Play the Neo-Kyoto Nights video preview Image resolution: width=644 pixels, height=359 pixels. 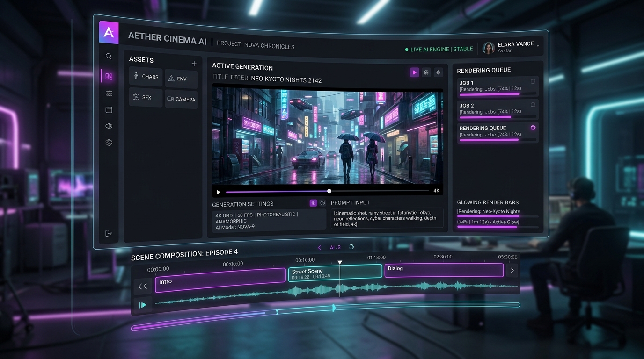point(218,192)
